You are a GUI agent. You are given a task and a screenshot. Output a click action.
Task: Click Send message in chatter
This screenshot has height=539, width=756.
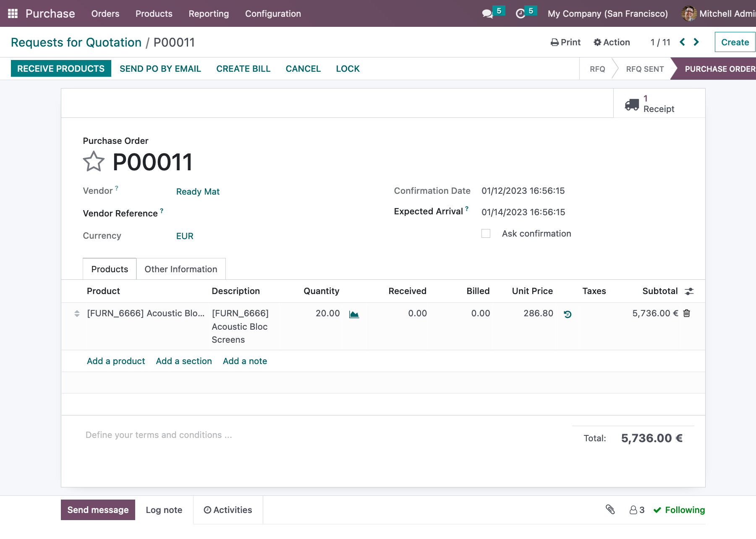click(x=98, y=510)
